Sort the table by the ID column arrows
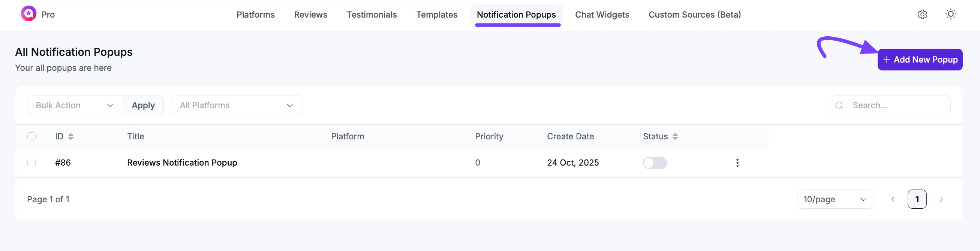The height and width of the screenshot is (251, 980). point(71,136)
